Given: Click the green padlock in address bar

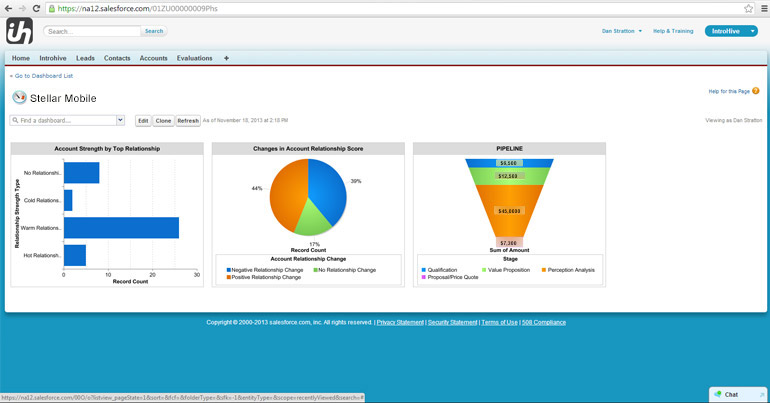Looking at the screenshot, I should click(52, 8).
